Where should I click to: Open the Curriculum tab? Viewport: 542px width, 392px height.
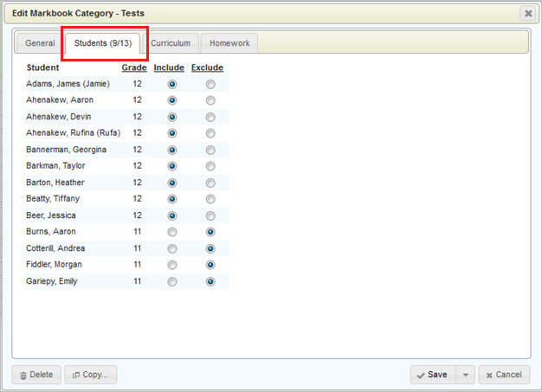click(x=171, y=43)
